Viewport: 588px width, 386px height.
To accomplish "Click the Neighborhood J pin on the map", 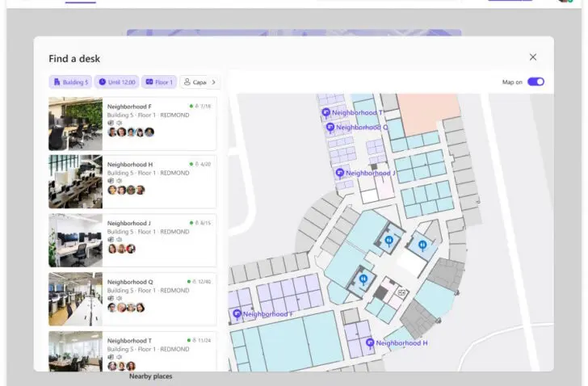I will point(340,173).
